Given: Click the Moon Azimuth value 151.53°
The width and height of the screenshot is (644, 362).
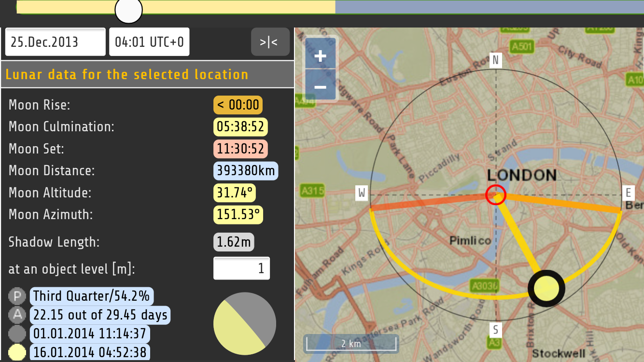Looking at the screenshot, I should pos(238,214).
